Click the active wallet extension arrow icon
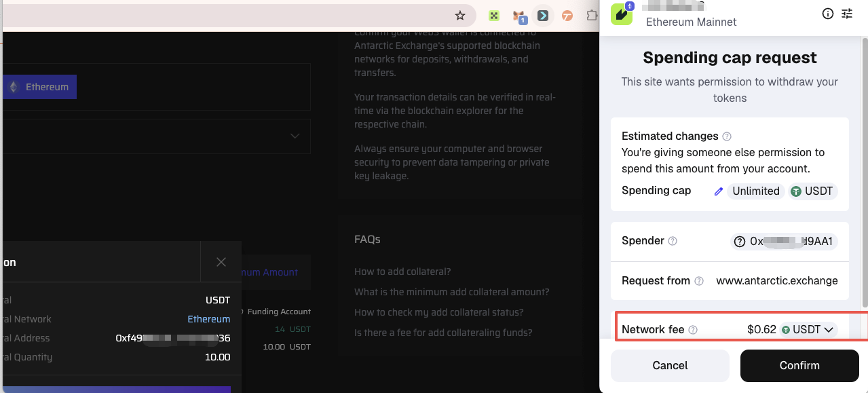The height and width of the screenshot is (393, 868). [543, 16]
